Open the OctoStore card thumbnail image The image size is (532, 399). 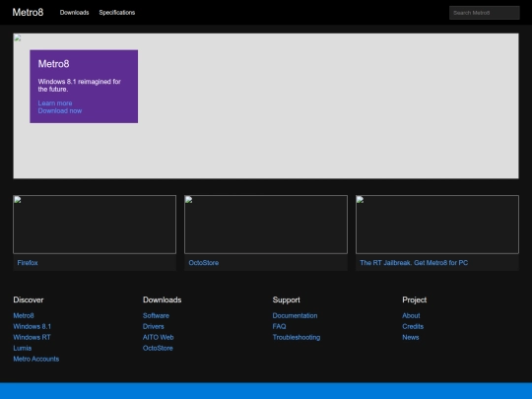(266, 225)
